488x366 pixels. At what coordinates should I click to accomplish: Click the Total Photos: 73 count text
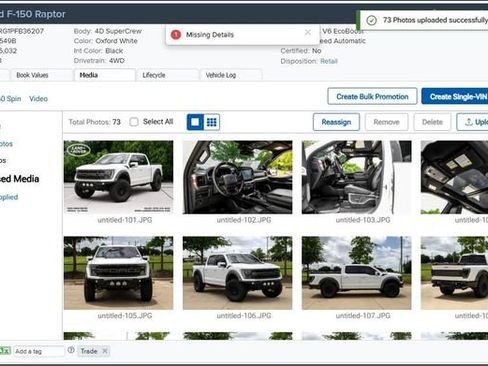(x=94, y=122)
